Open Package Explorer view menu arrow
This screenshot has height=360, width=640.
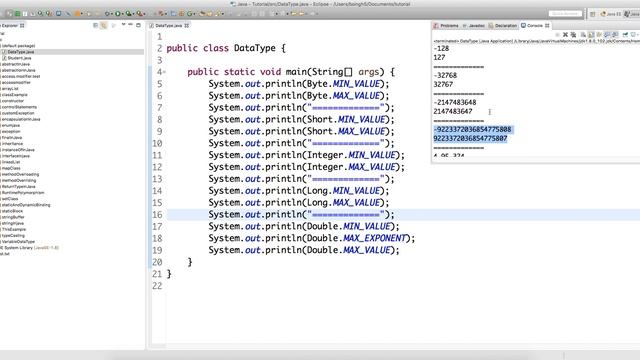[x=123, y=24]
